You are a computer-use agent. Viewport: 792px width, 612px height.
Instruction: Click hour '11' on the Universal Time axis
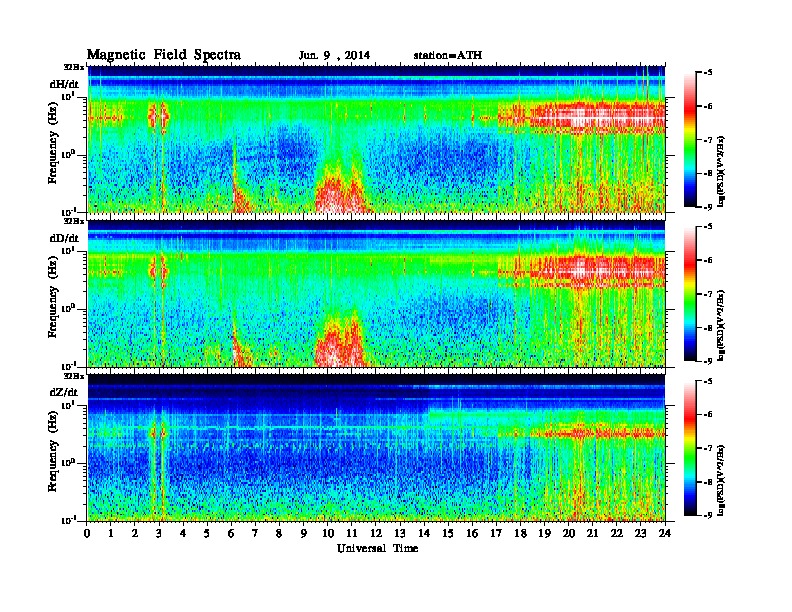click(352, 533)
